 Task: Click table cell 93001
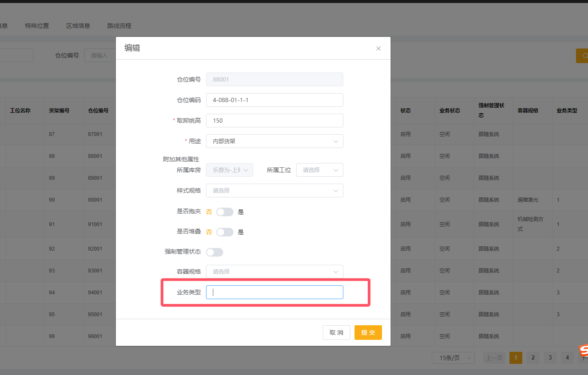(x=95, y=271)
